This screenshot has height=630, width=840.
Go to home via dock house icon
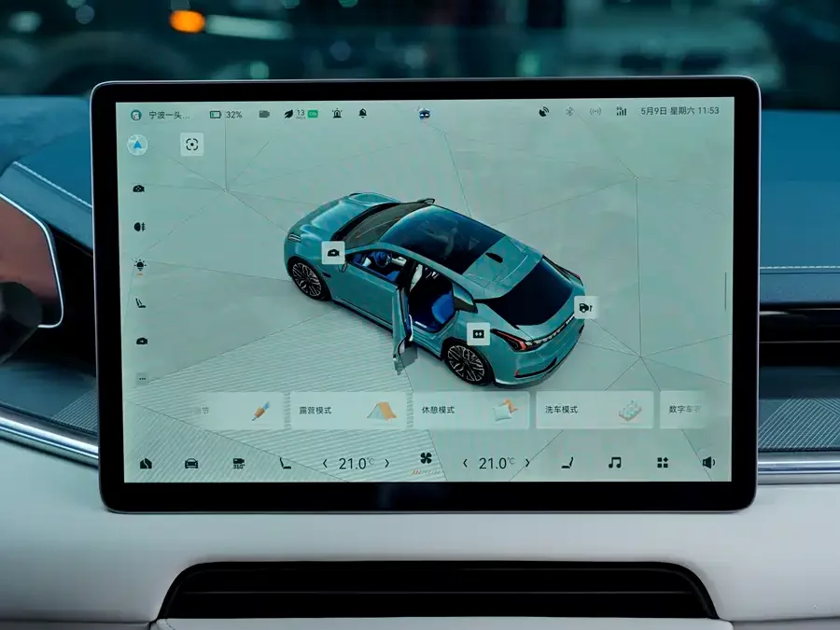[x=146, y=464]
